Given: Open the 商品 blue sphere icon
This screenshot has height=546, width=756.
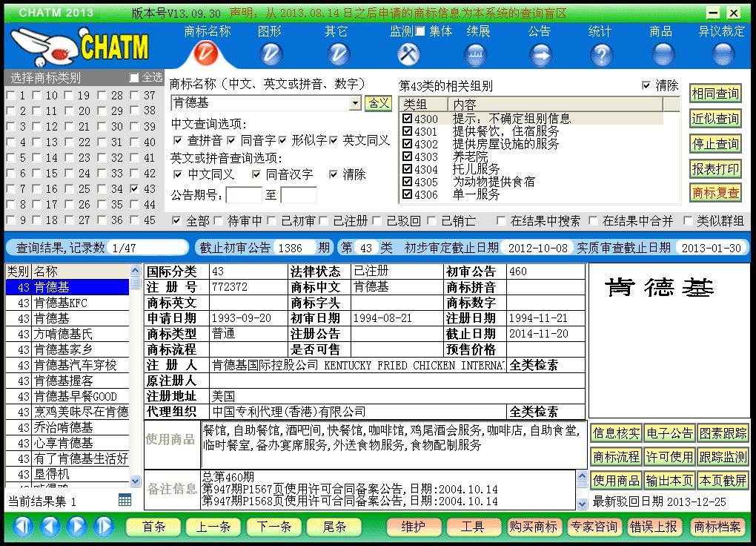Looking at the screenshot, I should (x=663, y=55).
